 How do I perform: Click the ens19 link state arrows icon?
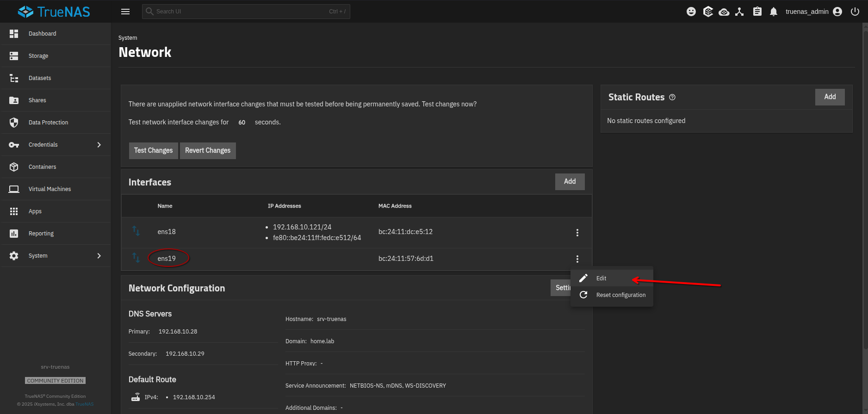point(136,257)
